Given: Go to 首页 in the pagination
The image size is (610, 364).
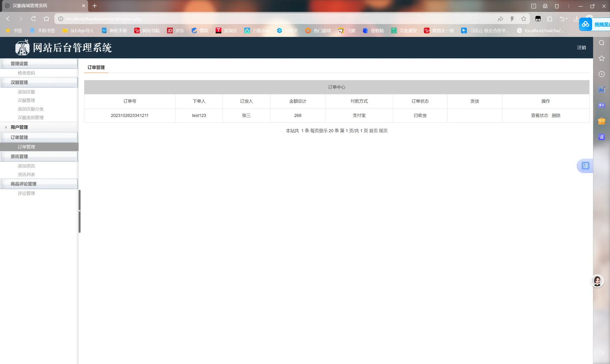Looking at the screenshot, I should (373, 131).
